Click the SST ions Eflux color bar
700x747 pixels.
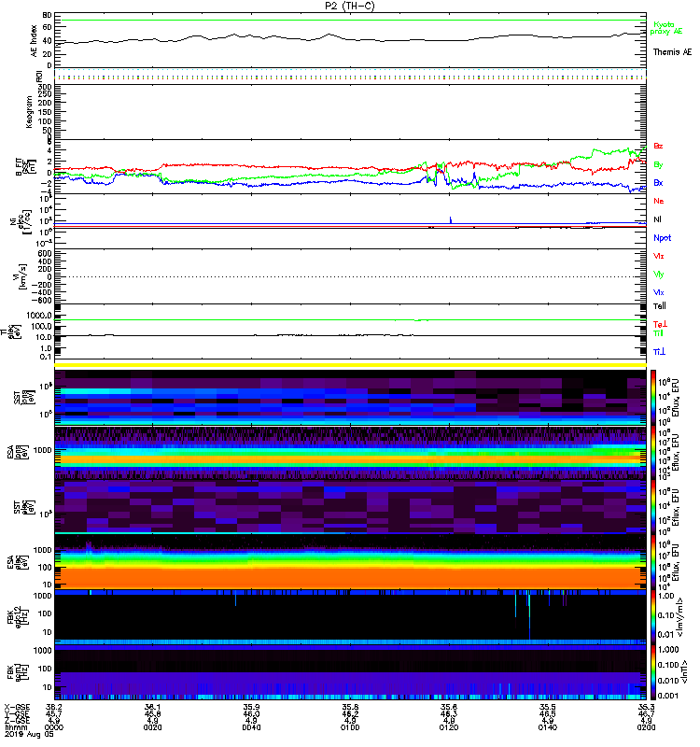pyautogui.click(x=653, y=398)
